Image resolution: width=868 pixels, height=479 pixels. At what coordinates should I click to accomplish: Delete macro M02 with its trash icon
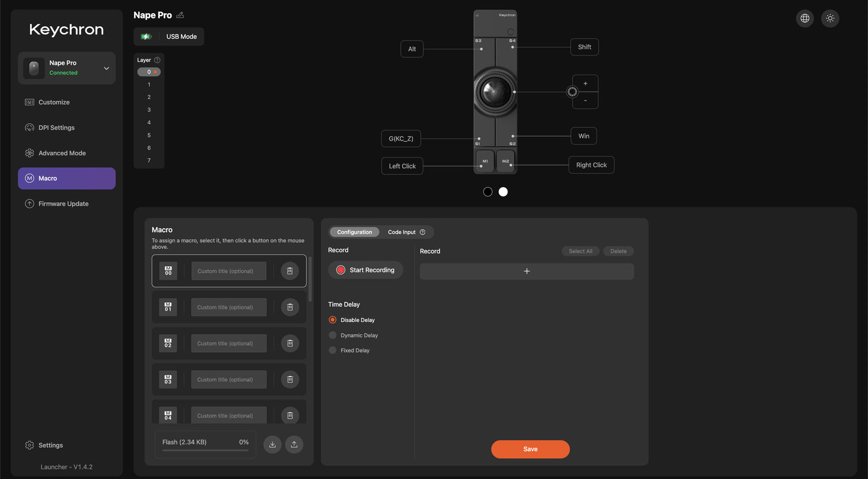coord(290,343)
